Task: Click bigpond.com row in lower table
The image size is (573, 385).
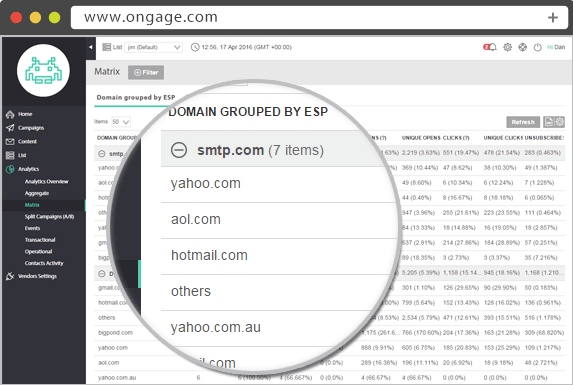Action: click(x=115, y=333)
